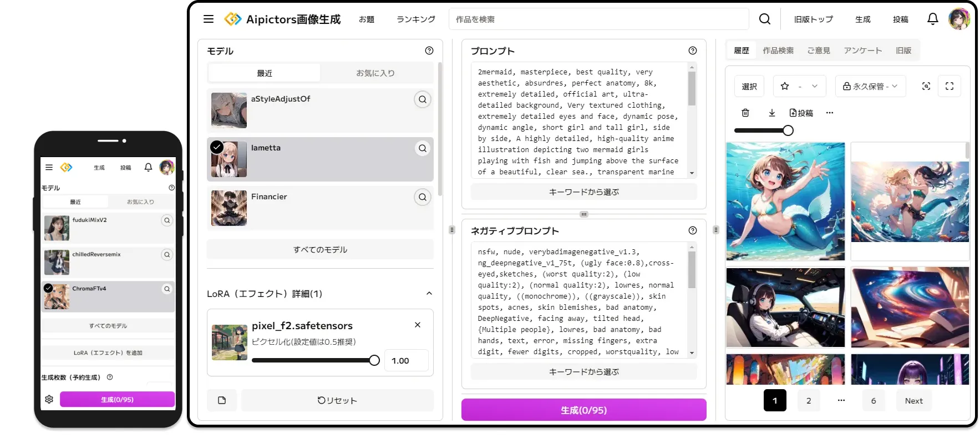This screenshot has height=438, width=980.
Task: Open the user avatar in desktop header
Action: (x=959, y=19)
